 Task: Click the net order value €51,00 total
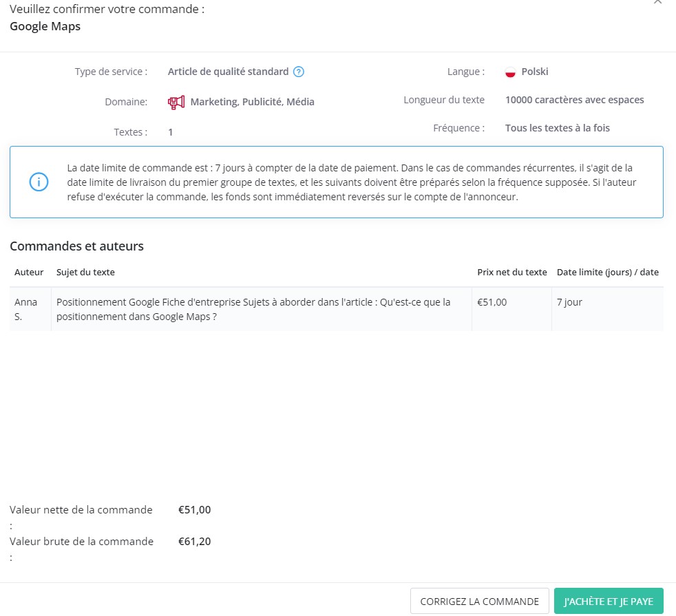tap(194, 509)
